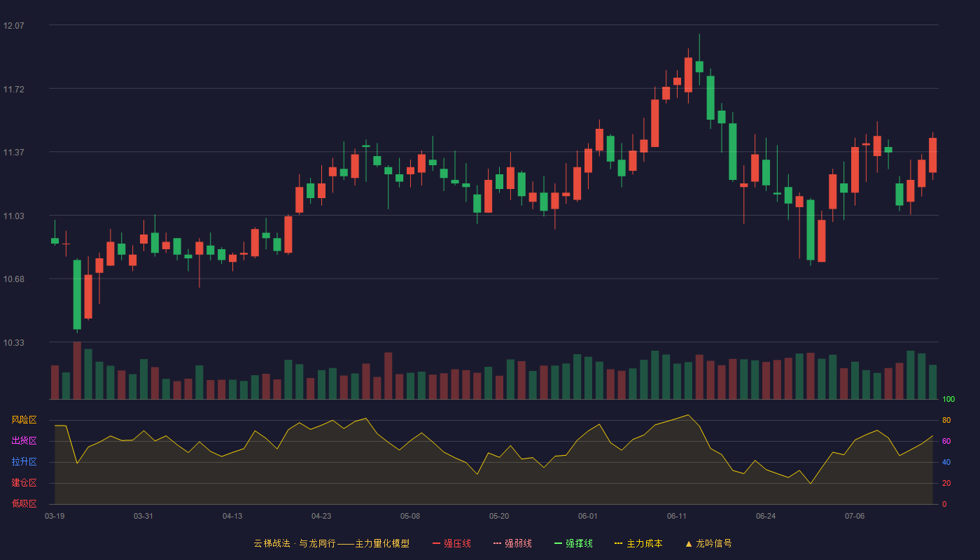The image size is (980, 560).
Task: Click the 07-06 date axis label
Action: pos(855,516)
